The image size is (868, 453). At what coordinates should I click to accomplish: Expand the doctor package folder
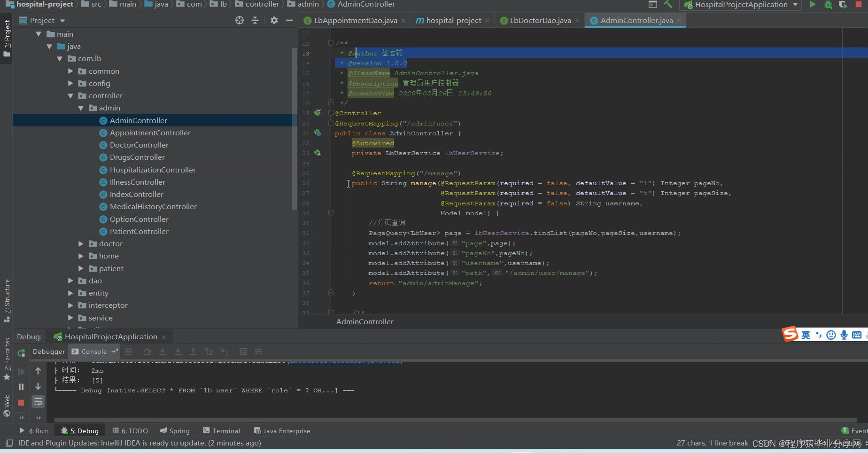click(81, 244)
